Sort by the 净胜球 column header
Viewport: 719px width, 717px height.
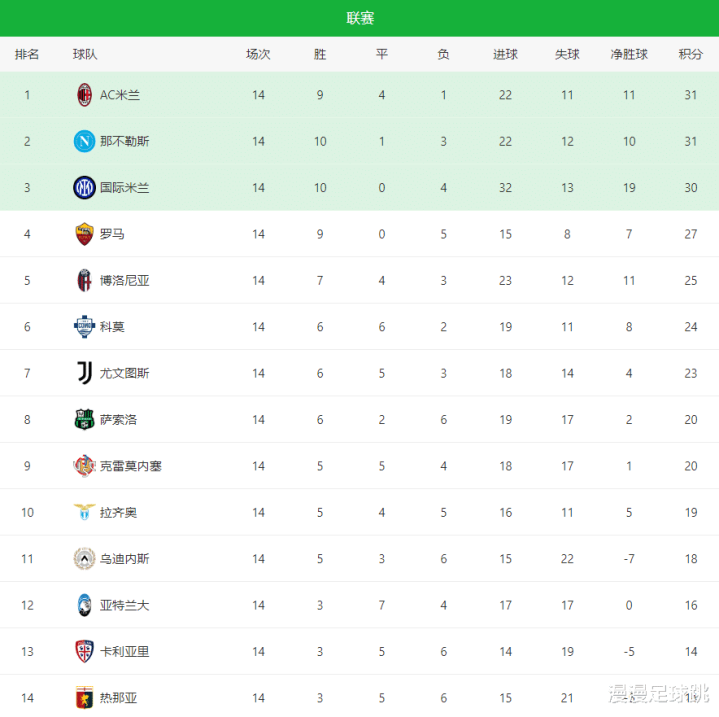[x=629, y=55]
